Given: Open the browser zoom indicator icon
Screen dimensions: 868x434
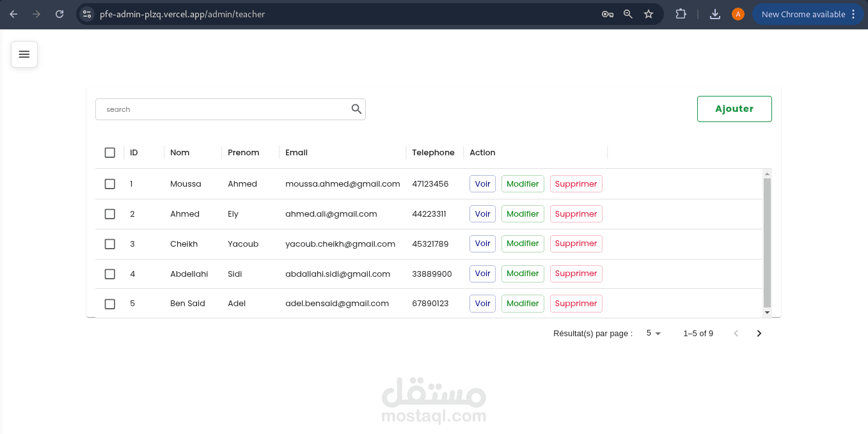Looking at the screenshot, I should click(x=628, y=14).
